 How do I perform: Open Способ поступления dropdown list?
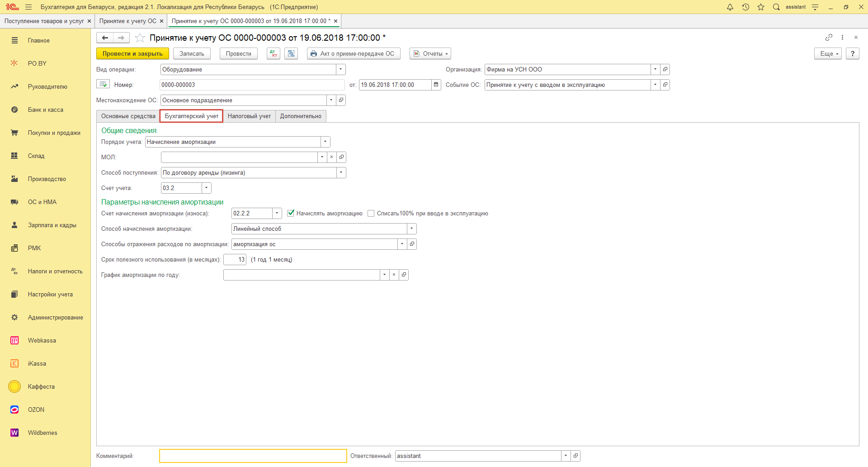(x=341, y=172)
